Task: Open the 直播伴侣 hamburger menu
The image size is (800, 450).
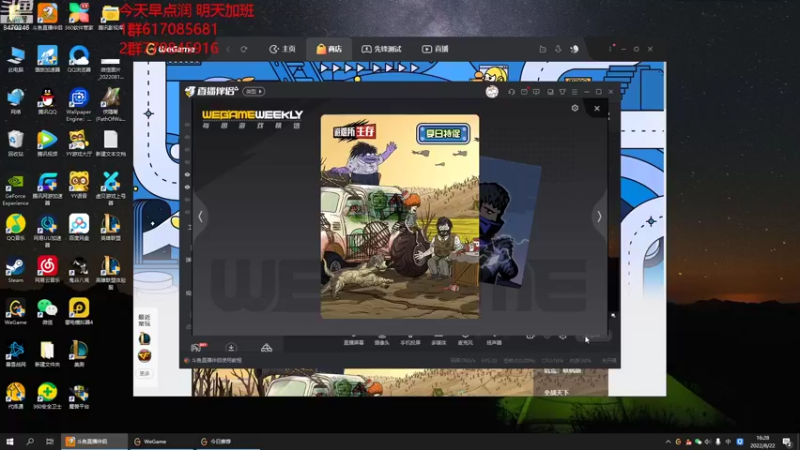Action: [x=574, y=92]
